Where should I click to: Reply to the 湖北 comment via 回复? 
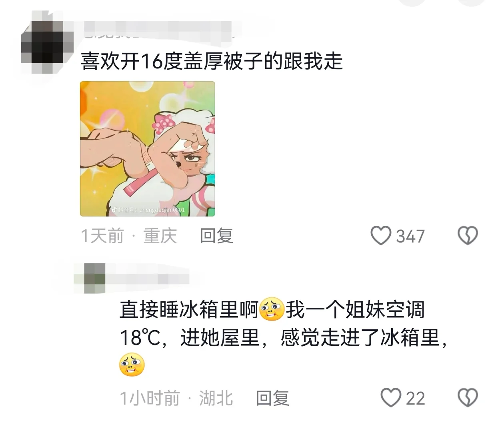tap(272, 398)
